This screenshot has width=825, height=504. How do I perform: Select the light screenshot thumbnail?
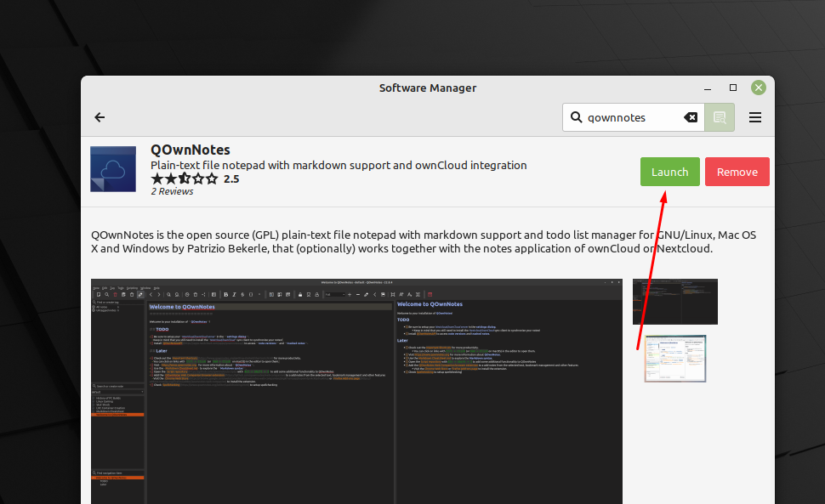[x=675, y=359]
